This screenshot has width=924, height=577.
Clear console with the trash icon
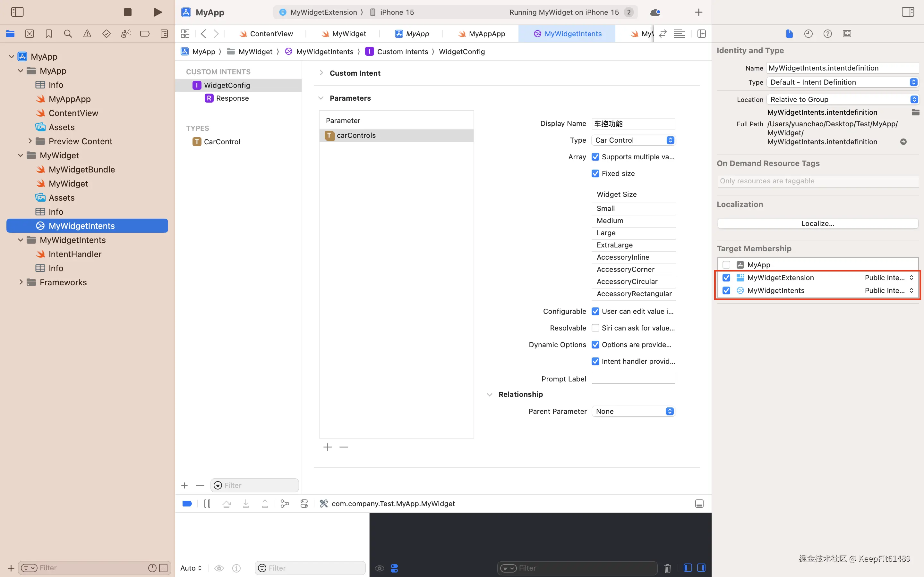click(x=667, y=568)
